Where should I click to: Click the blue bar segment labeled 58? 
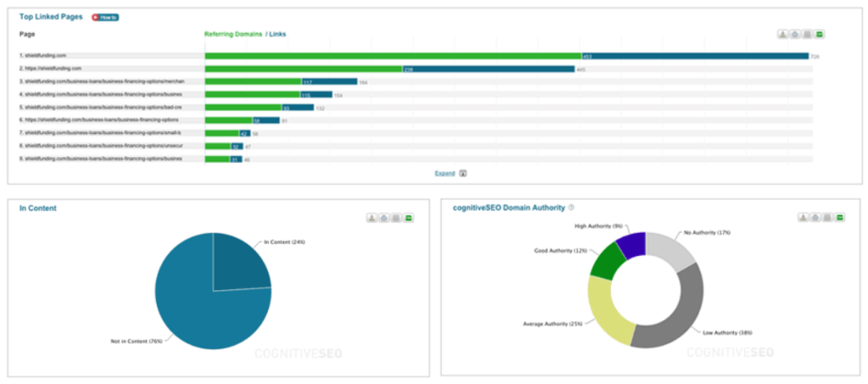[266, 120]
